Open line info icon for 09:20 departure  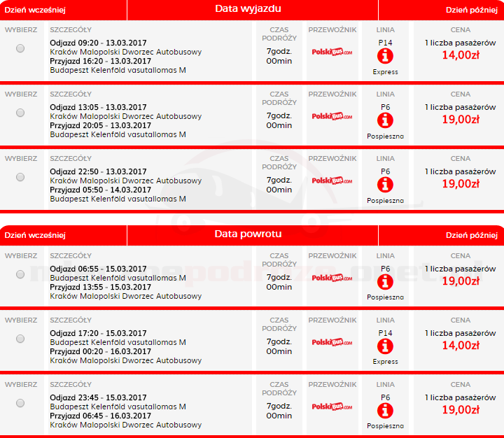point(385,56)
